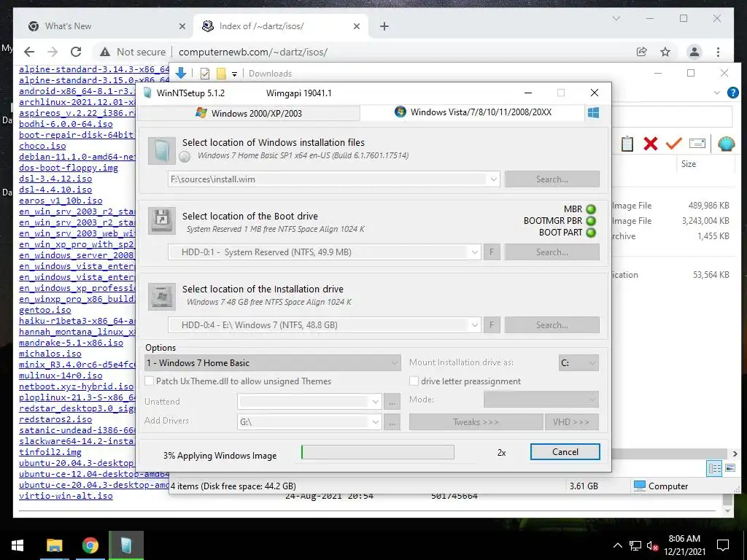Click the Applying Windows Image progress bar
Screen dimensions: 747x560
point(378,452)
